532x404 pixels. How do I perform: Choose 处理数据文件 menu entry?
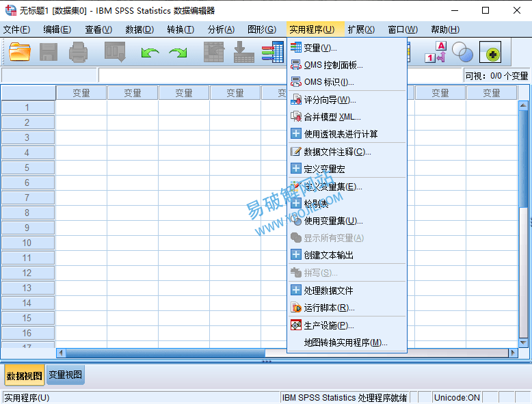coord(347,291)
